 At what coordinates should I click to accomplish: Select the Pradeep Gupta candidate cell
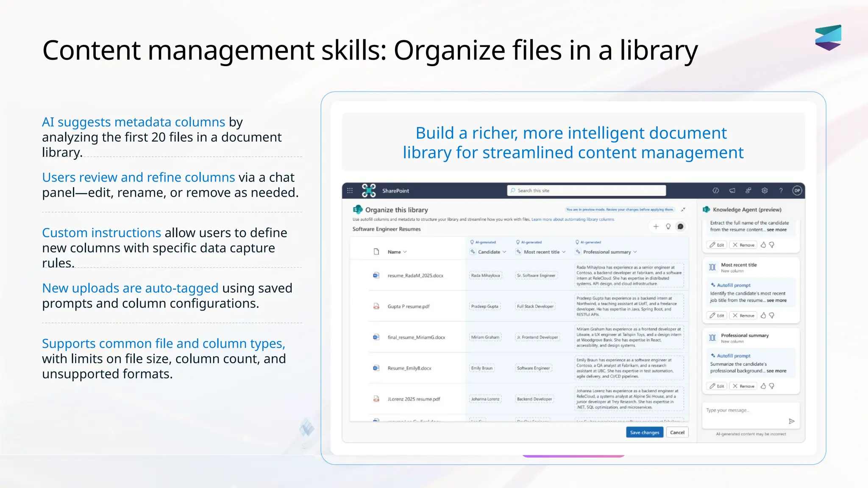coord(485,306)
